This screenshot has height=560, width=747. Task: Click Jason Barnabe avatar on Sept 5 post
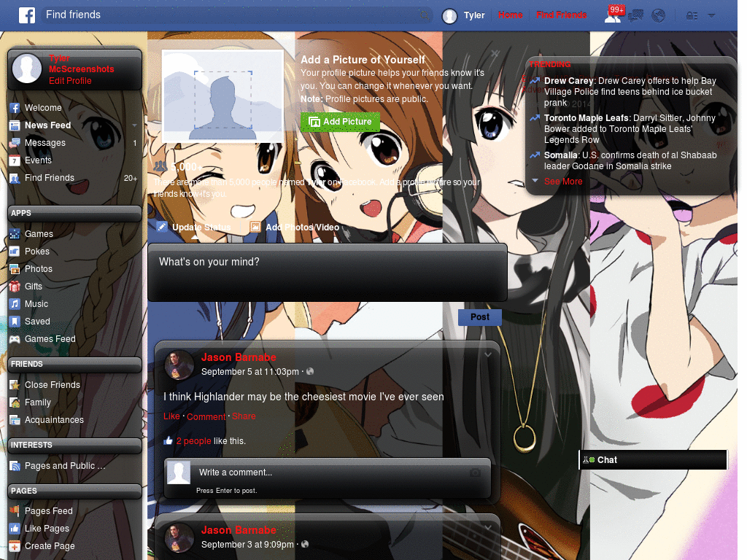[179, 365]
